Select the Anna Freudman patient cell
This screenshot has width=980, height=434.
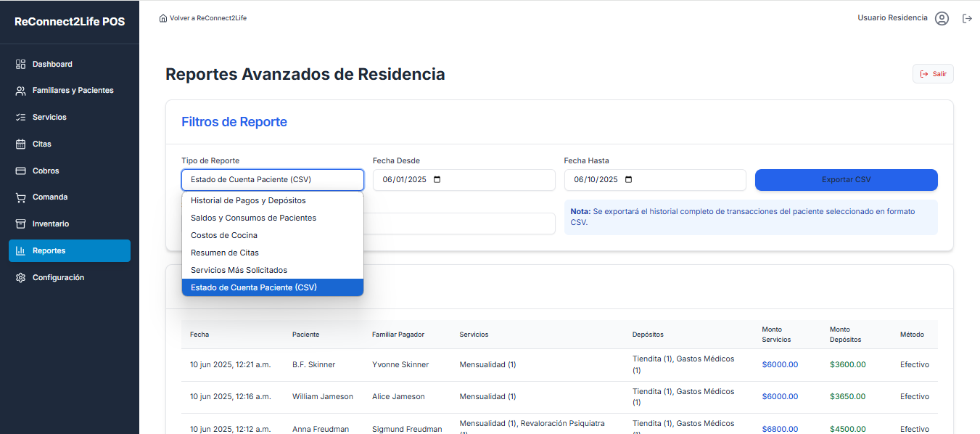[x=321, y=429]
